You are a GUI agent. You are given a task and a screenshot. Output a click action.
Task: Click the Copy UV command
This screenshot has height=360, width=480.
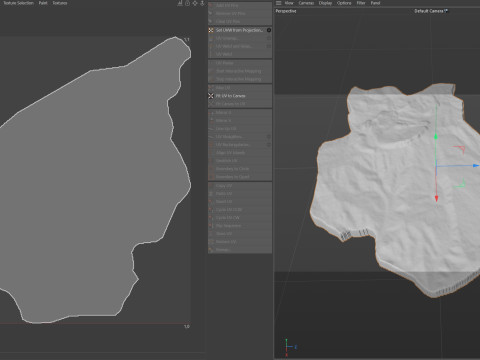click(240, 186)
